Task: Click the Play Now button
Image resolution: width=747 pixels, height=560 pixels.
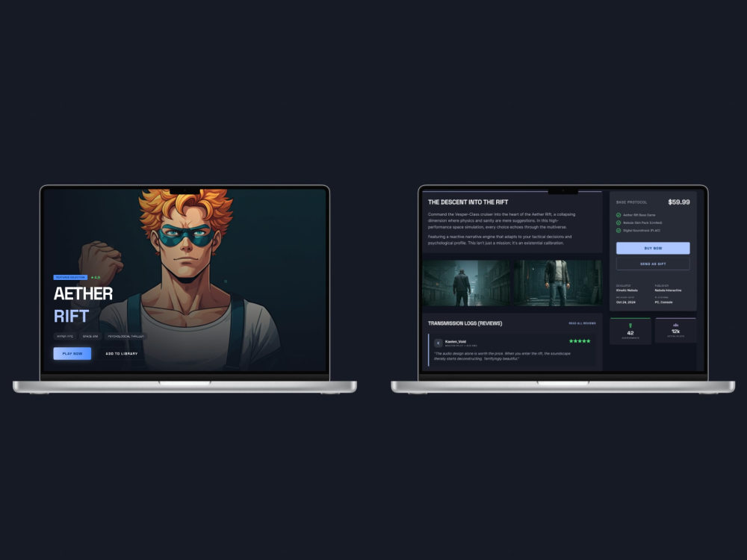Action: click(72, 353)
